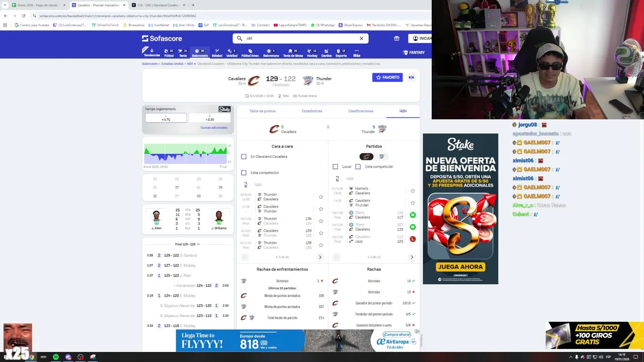644x362 pixels.
Task: Switch to the Enero 2026 spreadsheet browser tab
Action: click(x=38, y=5)
